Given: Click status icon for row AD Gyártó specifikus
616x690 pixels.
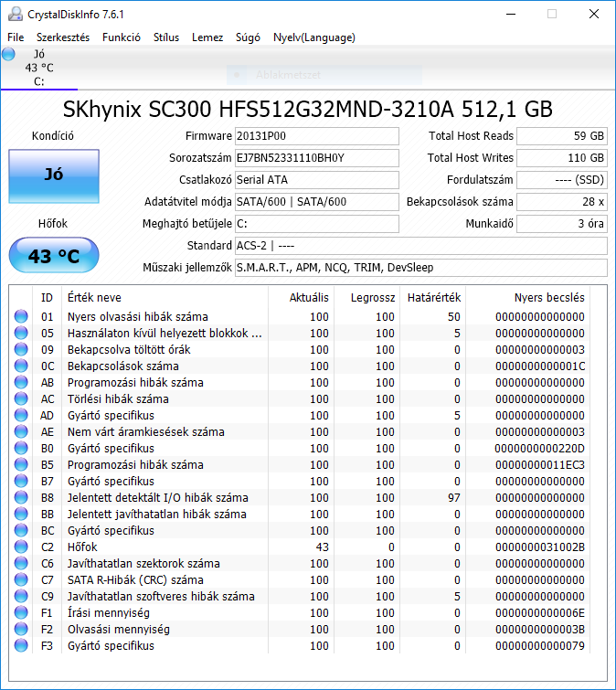Looking at the screenshot, I should click(21, 416).
